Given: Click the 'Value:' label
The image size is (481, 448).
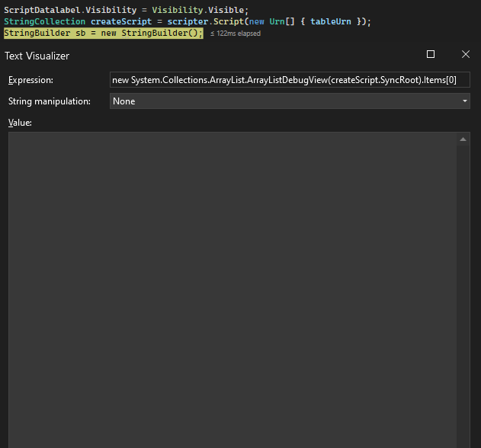Looking at the screenshot, I should [x=20, y=123].
